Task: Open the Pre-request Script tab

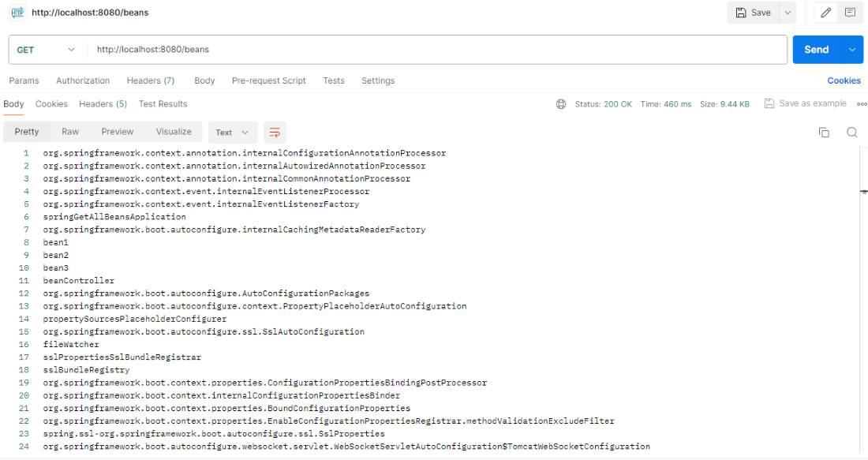Action: point(268,80)
